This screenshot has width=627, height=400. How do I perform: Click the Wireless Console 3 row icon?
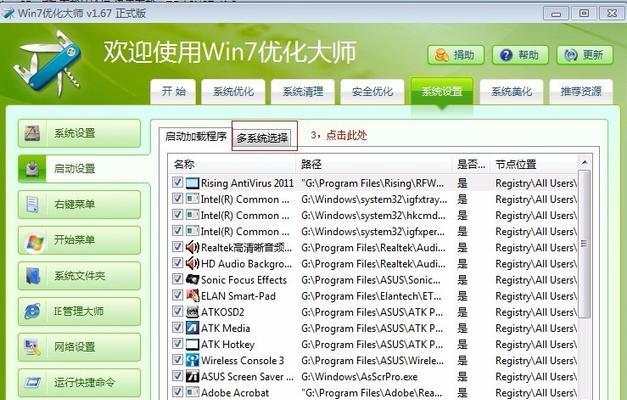point(192,360)
